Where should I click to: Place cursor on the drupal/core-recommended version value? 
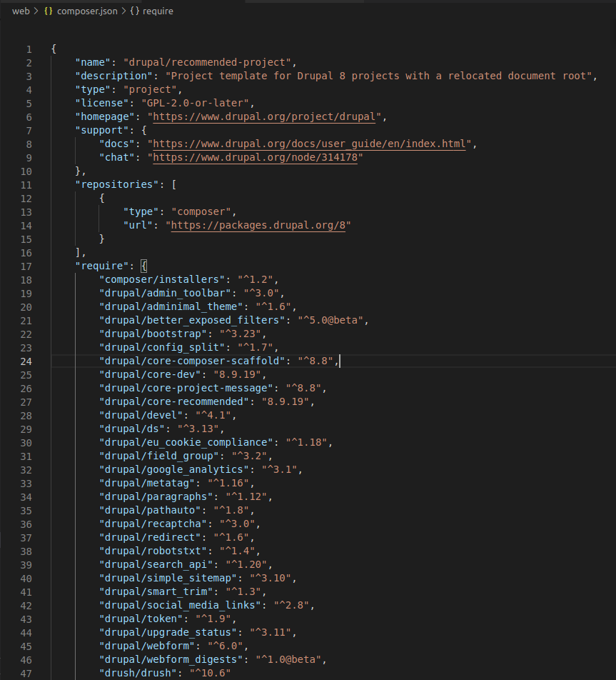(x=286, y=402)
